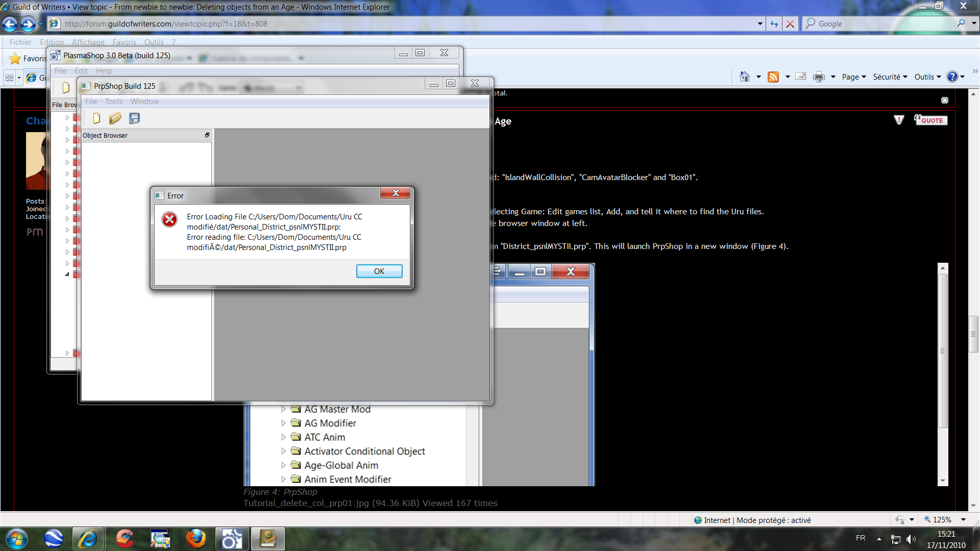980x551 pixels.
Task: Expand the ATC Anim tree item
Action: click(283, 437)
